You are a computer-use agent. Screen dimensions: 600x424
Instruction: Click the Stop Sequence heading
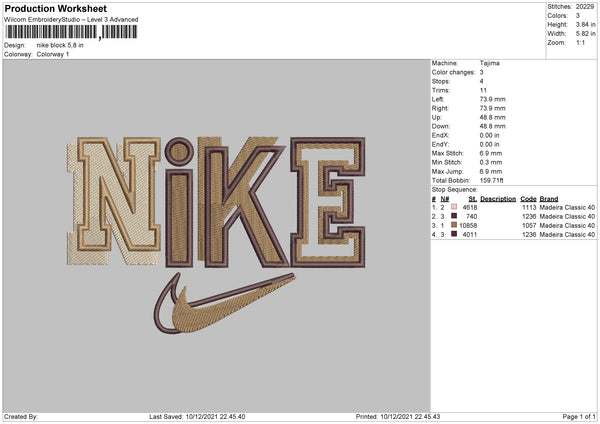455,188
